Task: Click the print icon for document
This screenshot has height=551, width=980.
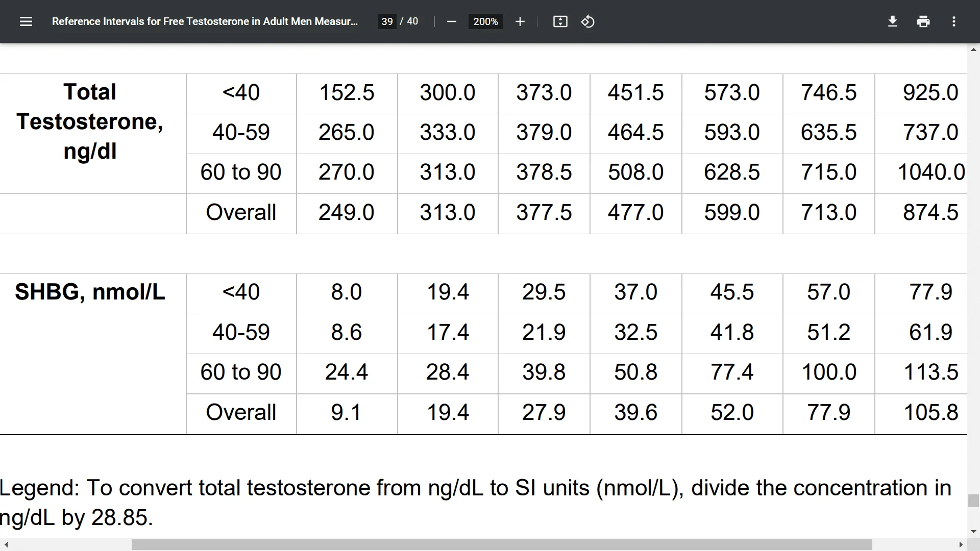Action: (923, 21)
